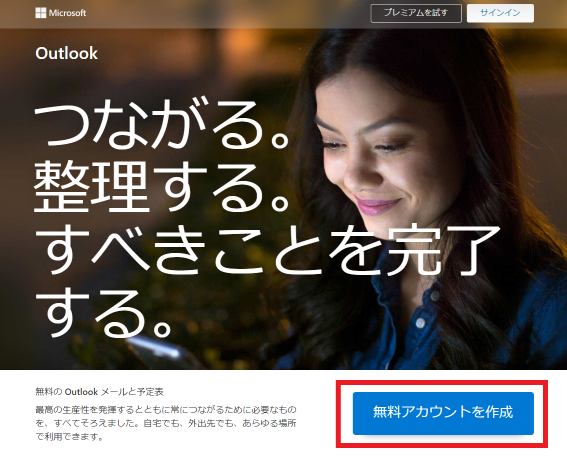This screenshot has height=456, width=567.
Task: Click the サインイン button
Action: 500,13
